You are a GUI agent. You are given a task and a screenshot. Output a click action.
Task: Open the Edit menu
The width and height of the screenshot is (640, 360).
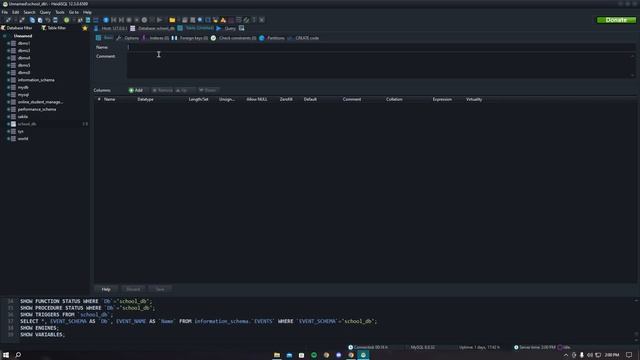click(16, 12)
